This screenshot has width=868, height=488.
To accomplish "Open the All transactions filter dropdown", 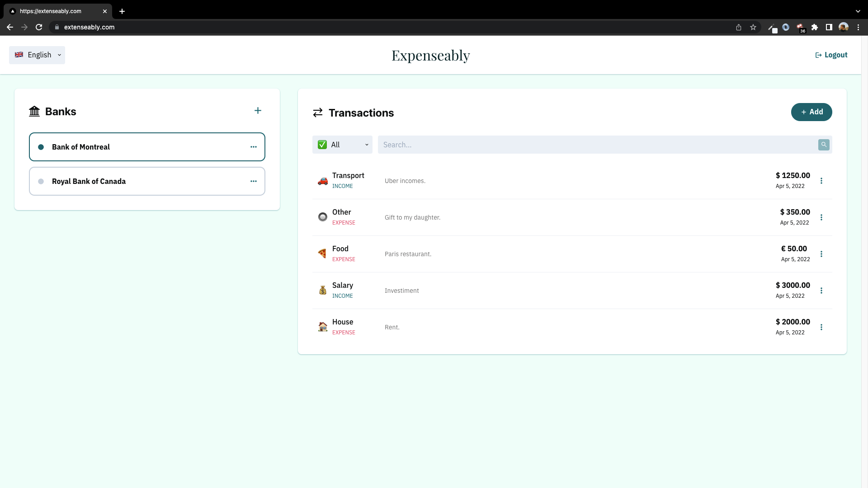I will tap(366, 145).
